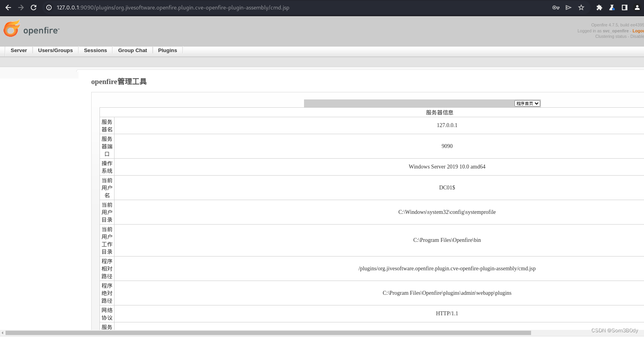
Task: Select the /plugins/...cmd.jsp relative path value
Action: [447, 268]
